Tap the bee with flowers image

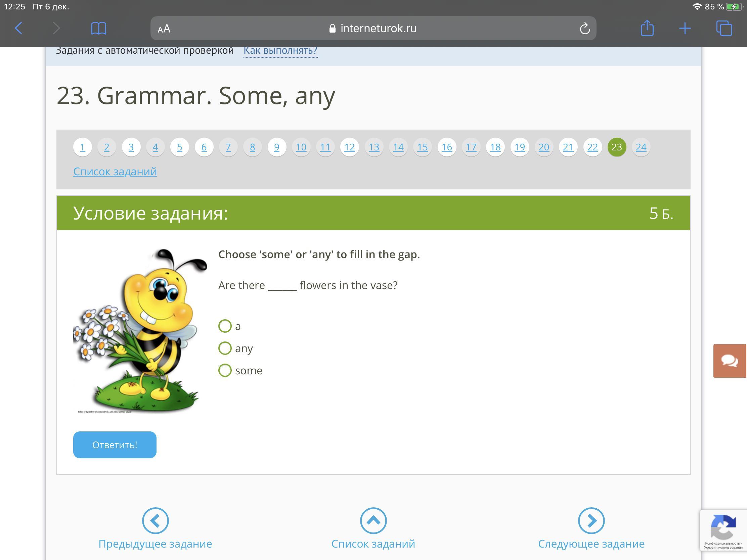(x=140, y=331)
